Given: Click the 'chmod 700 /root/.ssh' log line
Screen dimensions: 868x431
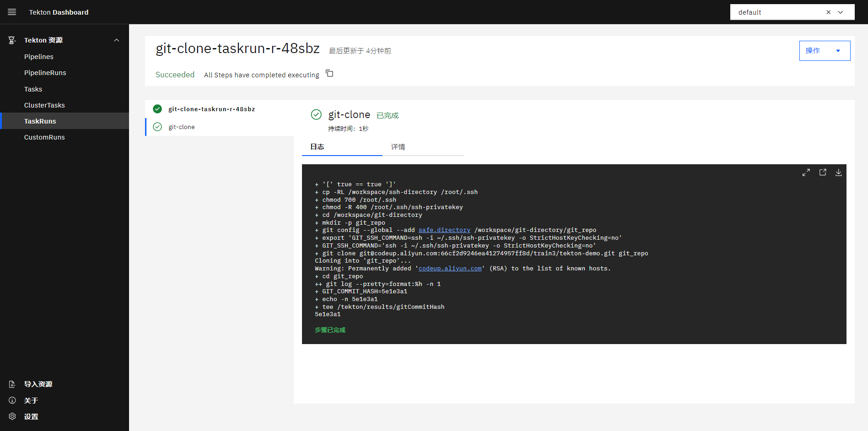Looking at the screenshot, I should point(356,200).
